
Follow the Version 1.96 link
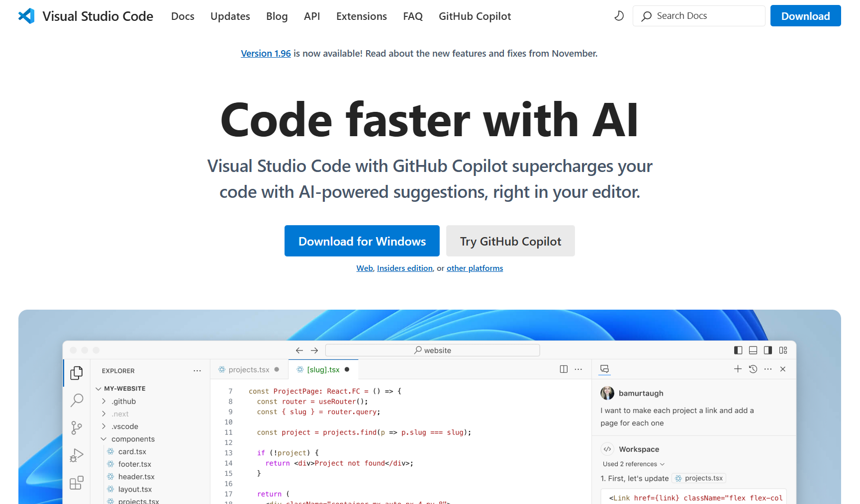(x=266, y=53)
